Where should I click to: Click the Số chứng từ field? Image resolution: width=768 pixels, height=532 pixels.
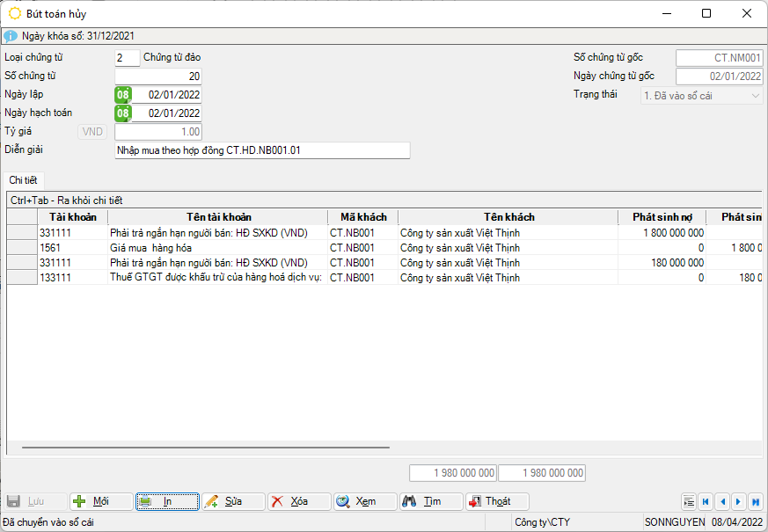pos(158,77)
